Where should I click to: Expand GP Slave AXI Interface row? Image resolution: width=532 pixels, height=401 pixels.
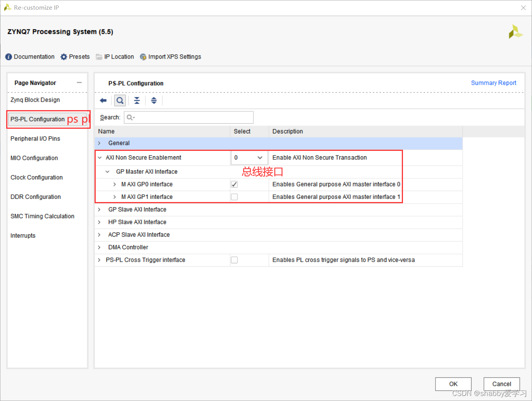pos(99,209)
